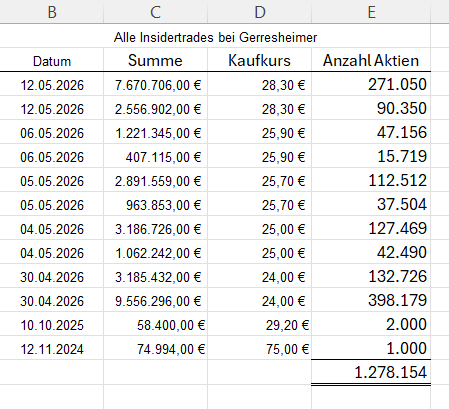The width and height of the screenshot is (449, 409).
Task: Click title 'Alle Insidertrades bei Gerresheimer'
Action: 215,37
